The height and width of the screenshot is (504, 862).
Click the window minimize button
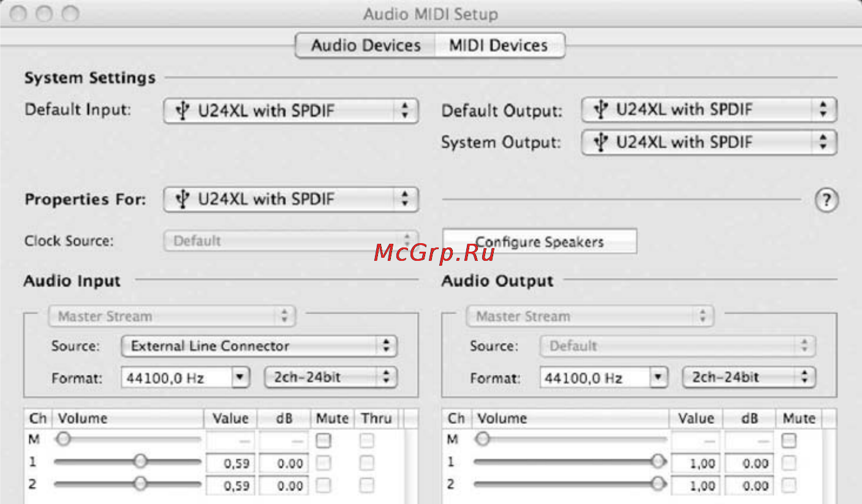click(x=44, y=13)
